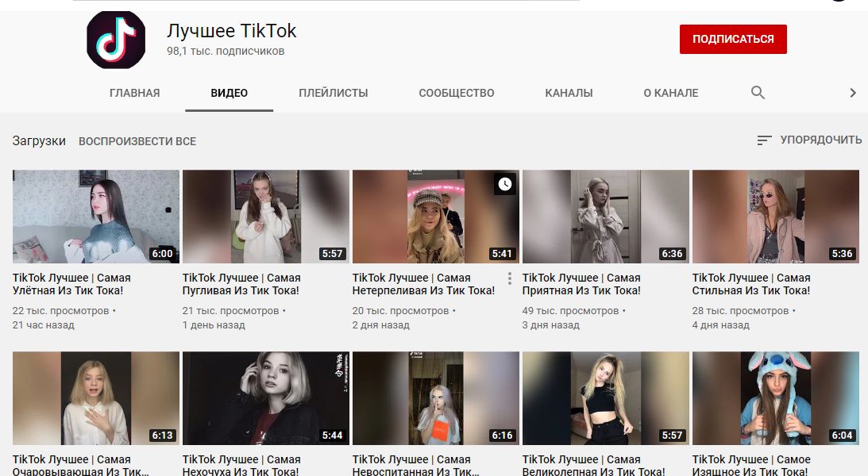Viewport: 868px width, 476px height.
Task: Click the thumbnail with 5:57 Пугливая video
Action: click(x=265, y=217)
